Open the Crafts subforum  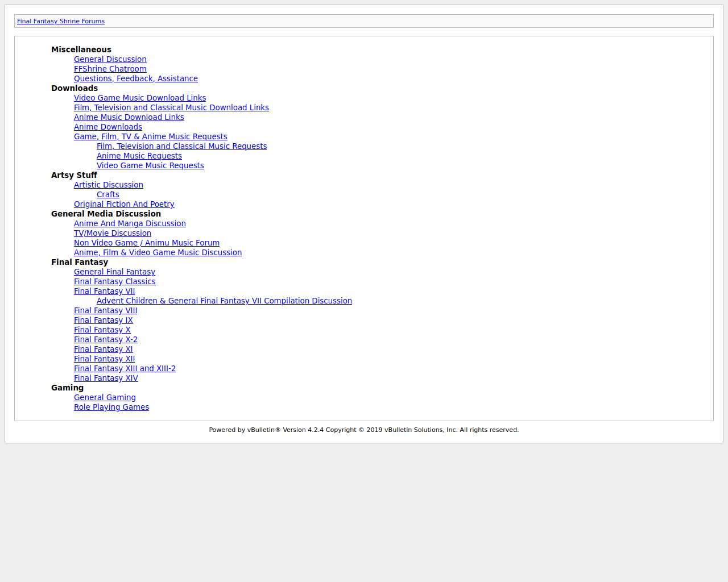click(108, 194)
